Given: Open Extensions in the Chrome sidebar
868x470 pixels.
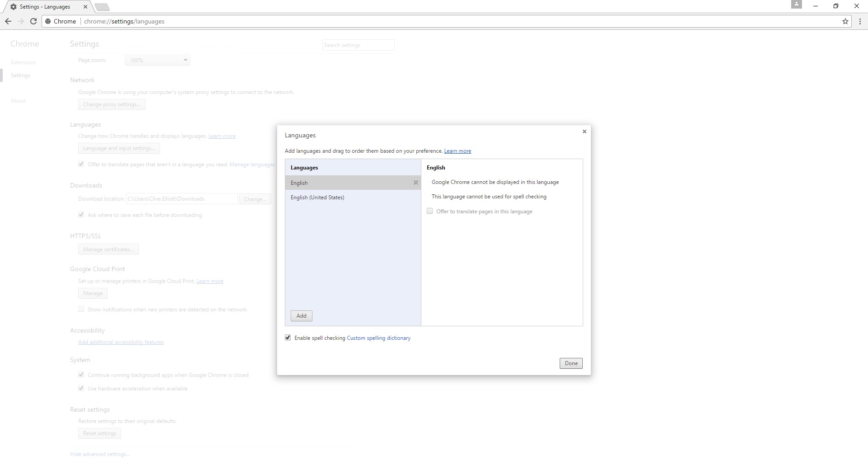Looking at the screenshot, I should [24, 62].
